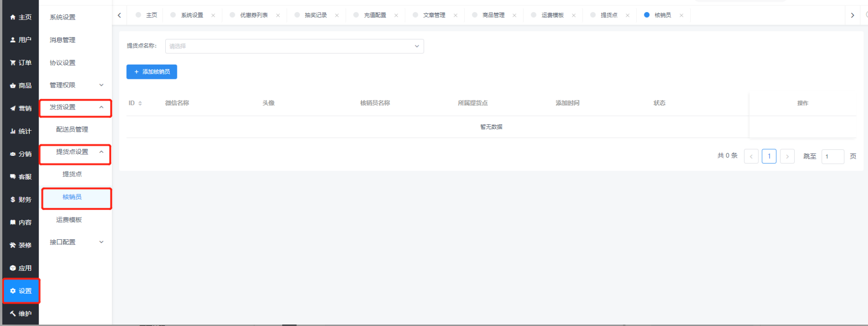This screenshot has width=868, height=326.
Task: Open the 统计 bar chart icon
Action: coord(13,131)
